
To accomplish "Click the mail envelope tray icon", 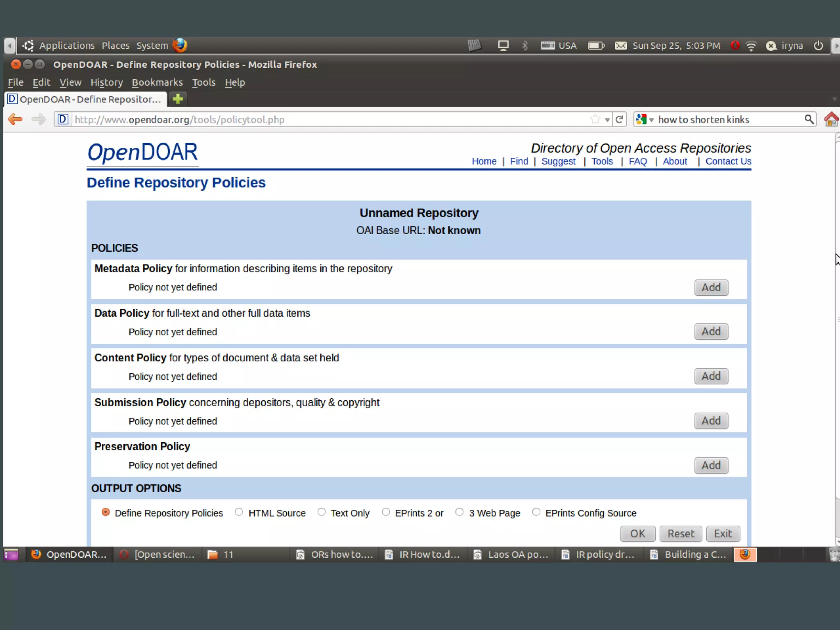I will click(x=621, y=46).
